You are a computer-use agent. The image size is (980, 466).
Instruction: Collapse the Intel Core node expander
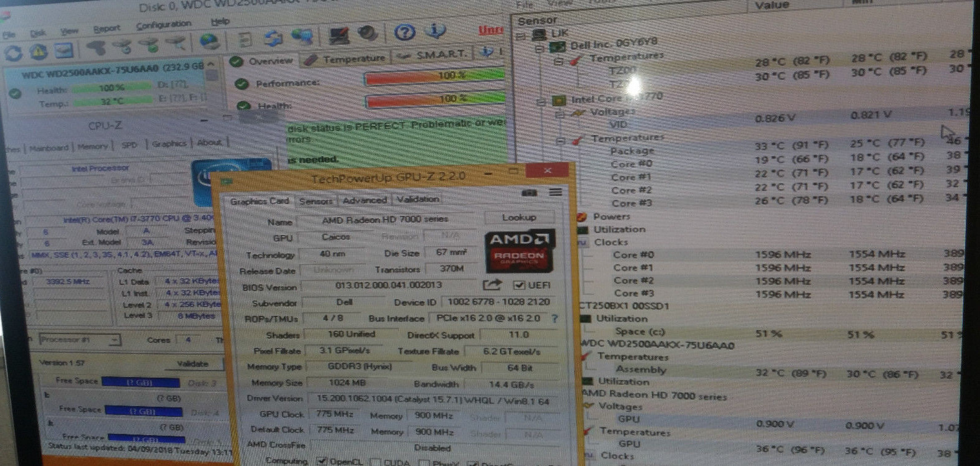[541, 101]
